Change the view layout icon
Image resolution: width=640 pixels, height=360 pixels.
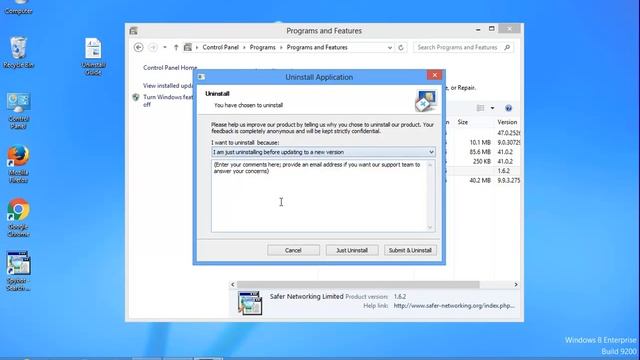tap(480, 108)
